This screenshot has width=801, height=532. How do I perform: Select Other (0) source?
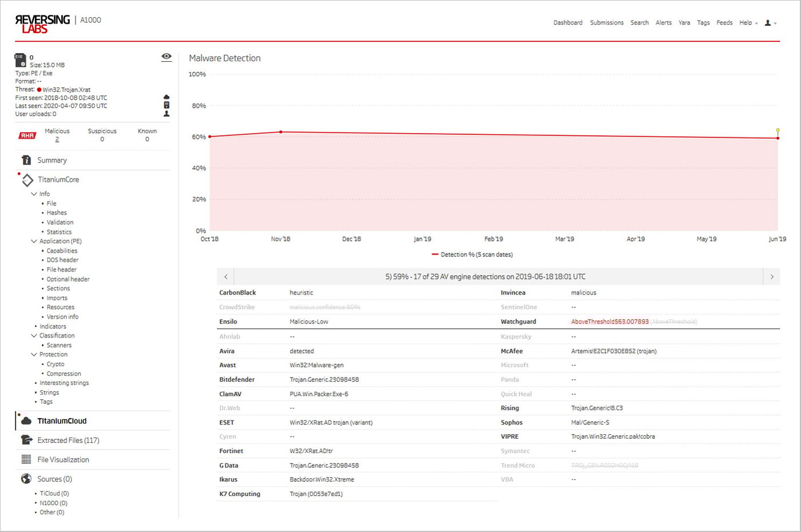[52, 513]
